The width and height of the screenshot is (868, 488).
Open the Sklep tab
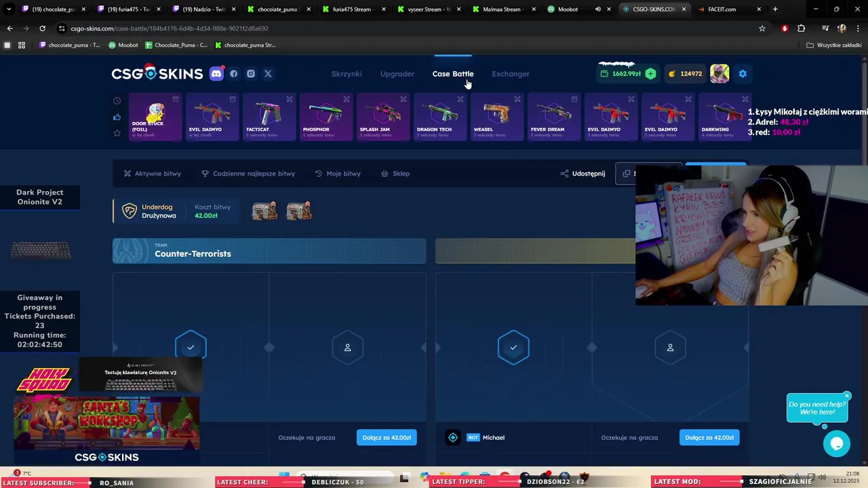(x=395, y=174)
